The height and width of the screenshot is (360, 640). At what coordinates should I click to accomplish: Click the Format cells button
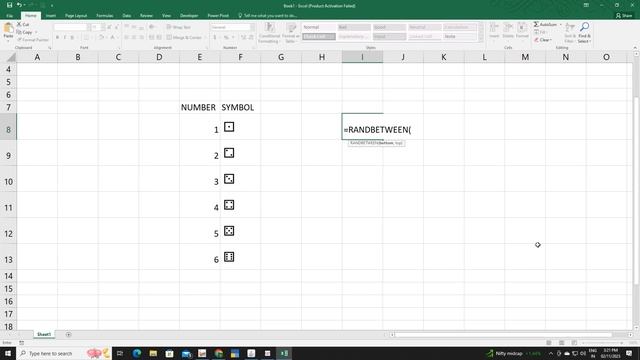pyautogui.click(x=522, y=31)
